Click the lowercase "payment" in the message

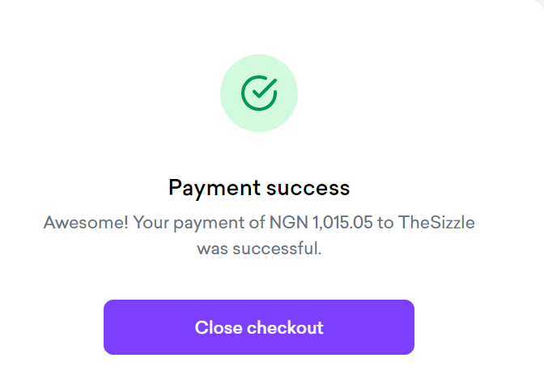coord(205,222)
